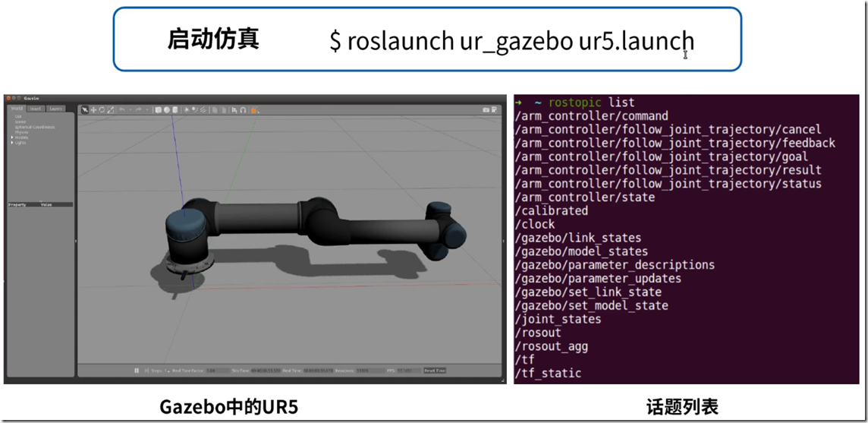
Task: Click the Copy icon in Gazebo toolbar
Action: 215,110
